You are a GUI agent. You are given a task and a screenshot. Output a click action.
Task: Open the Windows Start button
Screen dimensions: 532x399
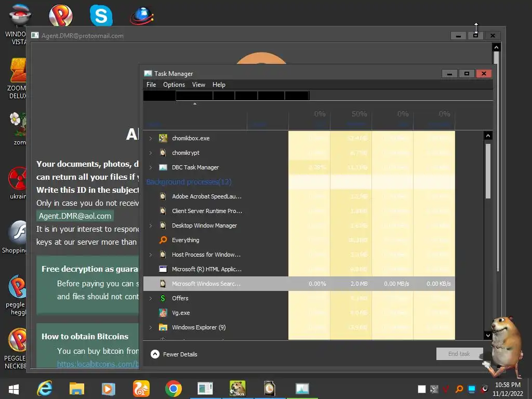pos(14,389)
